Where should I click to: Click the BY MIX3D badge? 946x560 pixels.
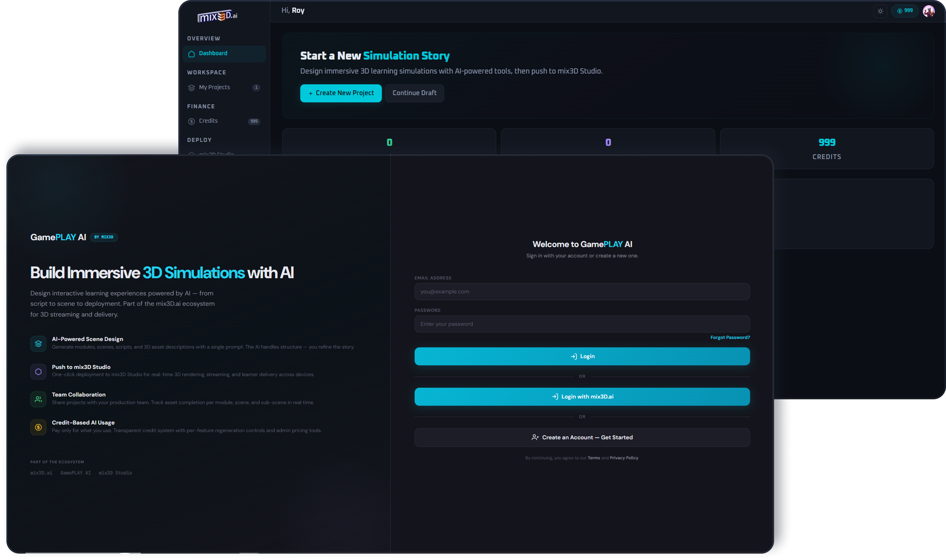(104, 237)
